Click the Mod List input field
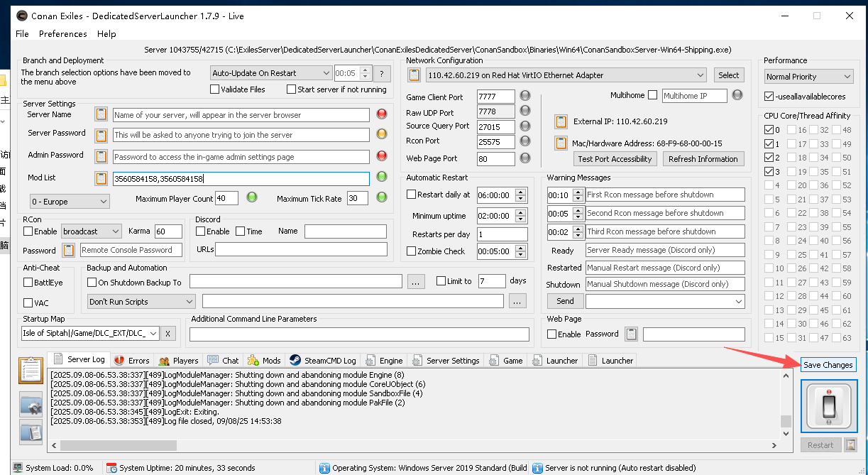Screen dimensions: 868x475 pos(241,179)
